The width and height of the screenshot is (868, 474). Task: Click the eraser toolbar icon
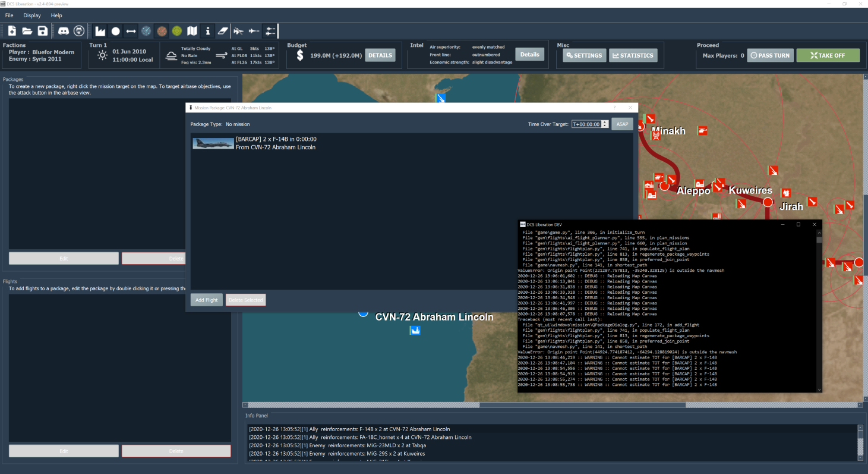pos(223,31)
